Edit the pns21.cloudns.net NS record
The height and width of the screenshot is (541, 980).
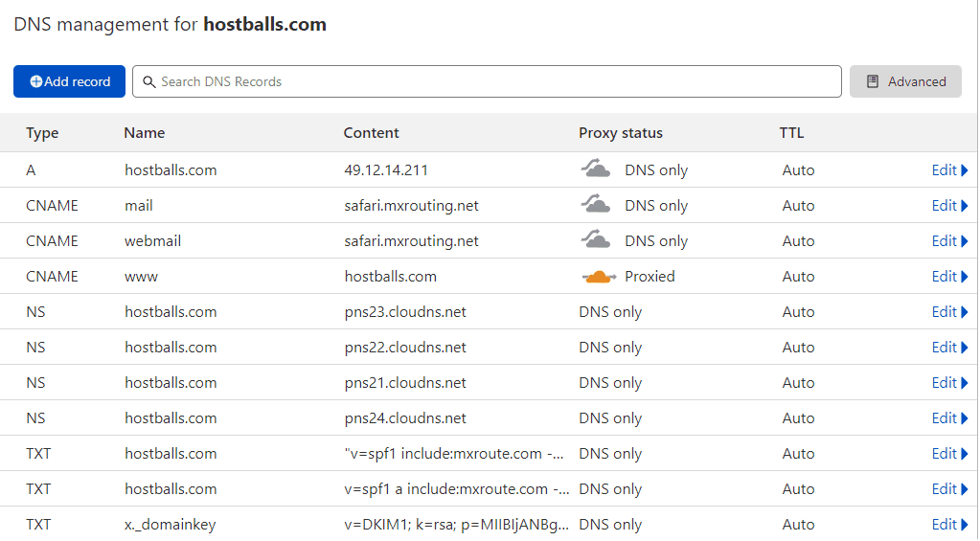coord(945,383)
